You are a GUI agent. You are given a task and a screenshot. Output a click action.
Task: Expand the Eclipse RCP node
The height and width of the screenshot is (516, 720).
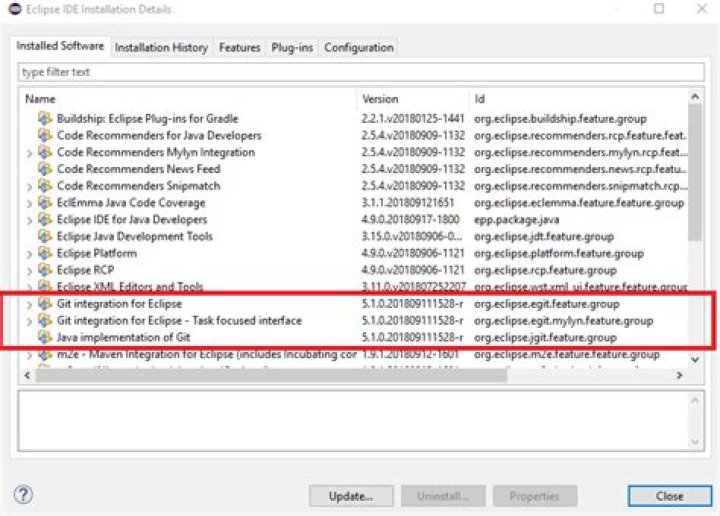(x=29, y=271)
